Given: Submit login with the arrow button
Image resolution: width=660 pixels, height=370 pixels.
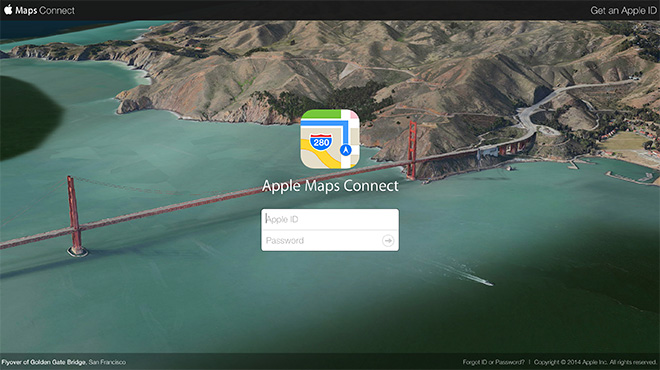Looking at the screenshot, I should pyautogui.click(x=388, y=240).
